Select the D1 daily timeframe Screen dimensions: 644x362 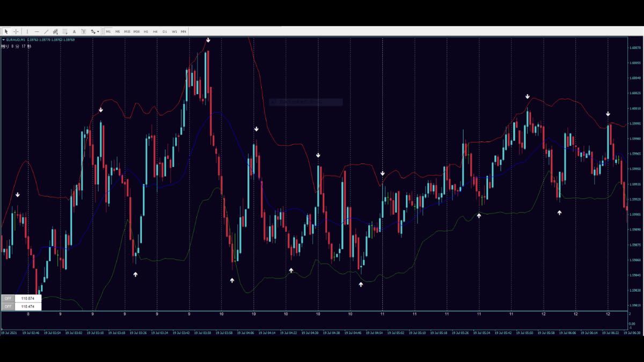165,32
